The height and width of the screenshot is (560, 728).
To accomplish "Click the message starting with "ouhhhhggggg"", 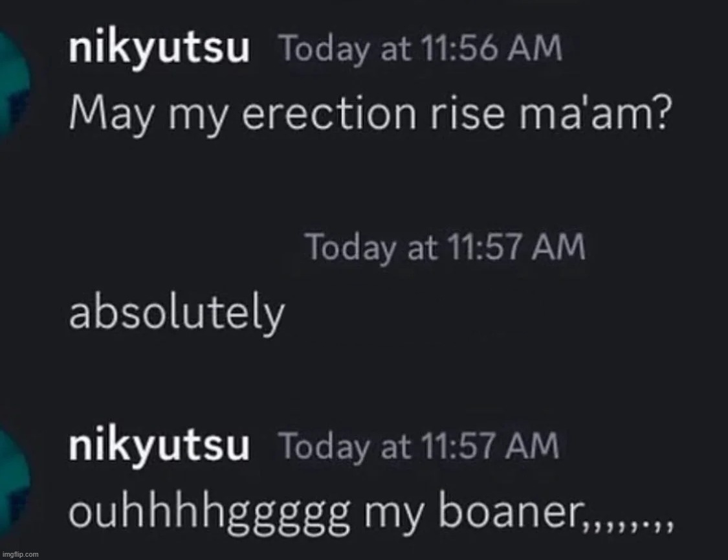I will pyautogui.click(x=370, y=511).
